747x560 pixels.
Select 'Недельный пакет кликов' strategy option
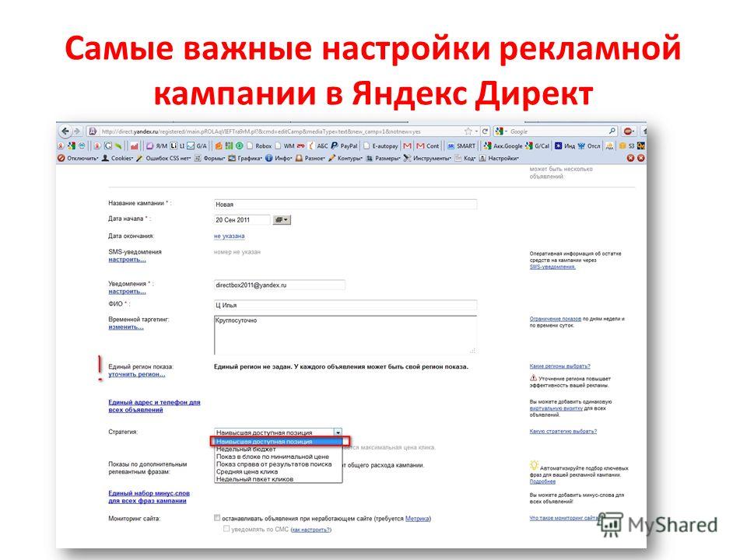pyautogui.click(x=277, y=479)
